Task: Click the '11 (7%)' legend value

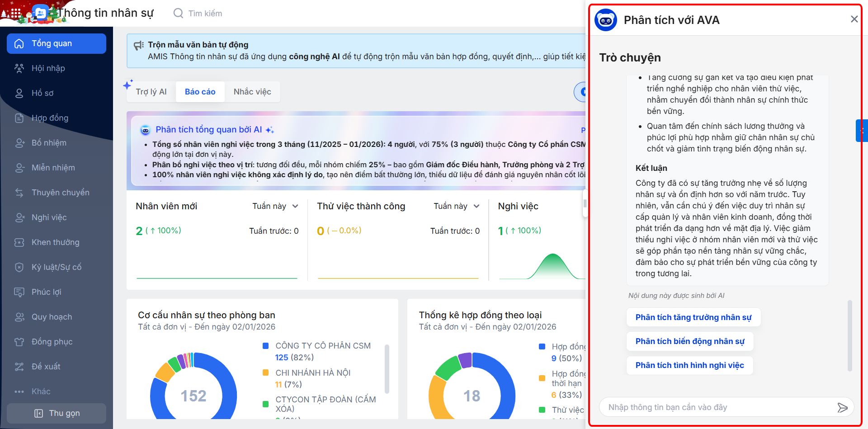Action: tap(288, 385)
